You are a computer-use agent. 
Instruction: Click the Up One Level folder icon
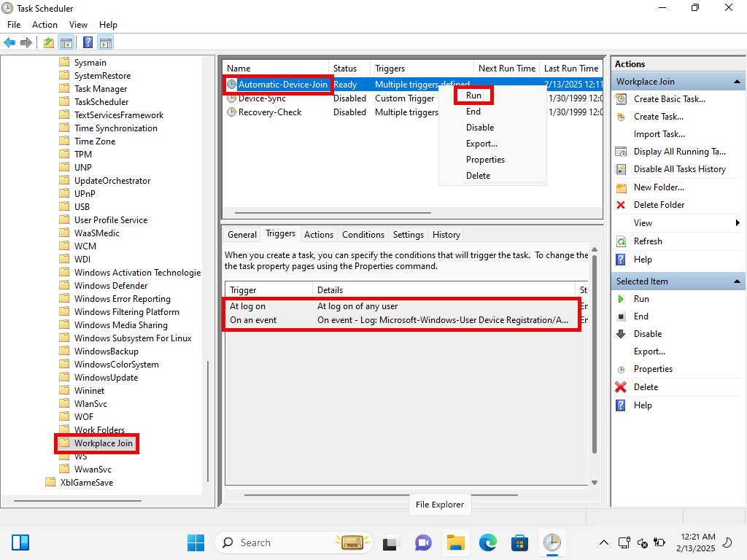point(49,43)
